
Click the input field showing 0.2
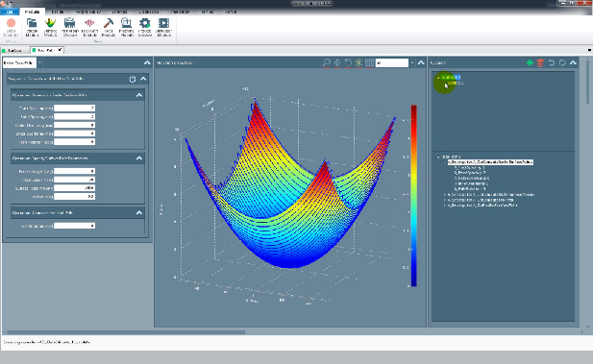point(75,196)
